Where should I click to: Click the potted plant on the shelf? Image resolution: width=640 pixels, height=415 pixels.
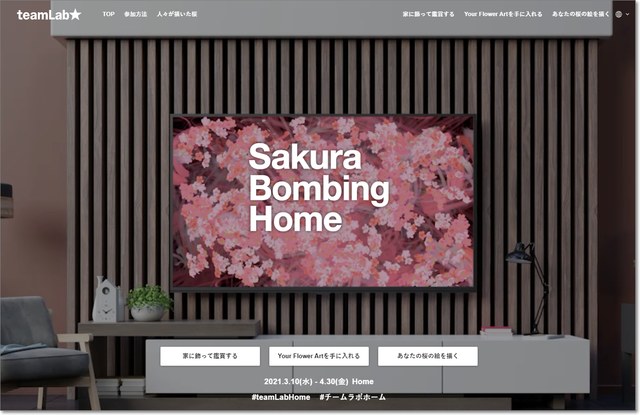149,302
